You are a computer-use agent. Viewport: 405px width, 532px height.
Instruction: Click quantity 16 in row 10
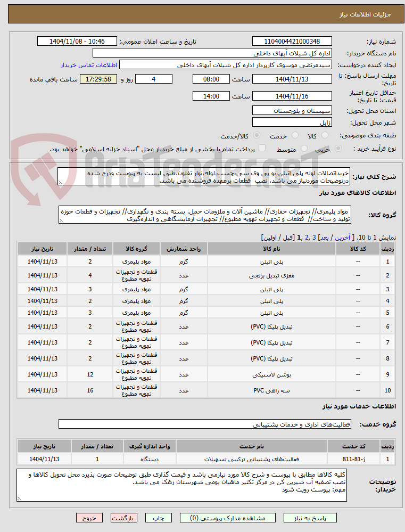(90, 390)
